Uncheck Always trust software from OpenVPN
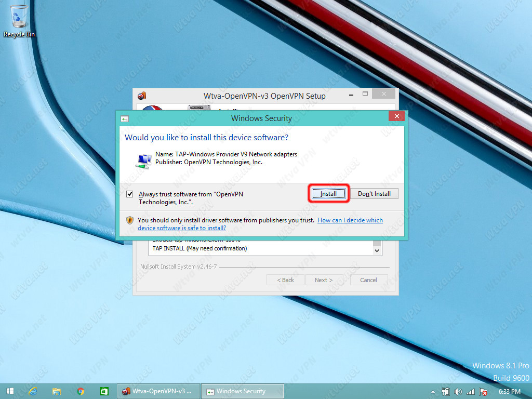The image size is (532, 399). coord(129,194)
